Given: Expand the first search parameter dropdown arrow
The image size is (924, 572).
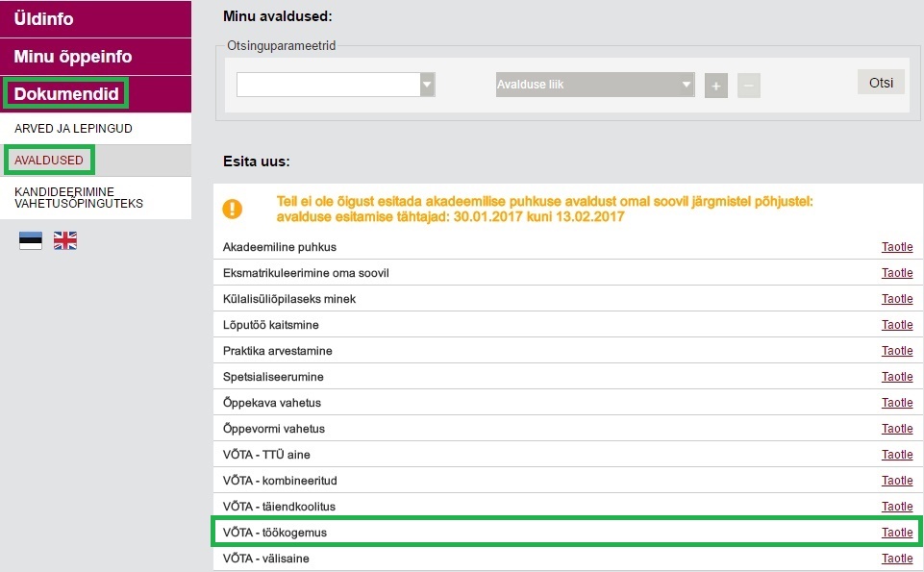Looking at the screenshot, I should pyautogui.click(x=427, y=85).
